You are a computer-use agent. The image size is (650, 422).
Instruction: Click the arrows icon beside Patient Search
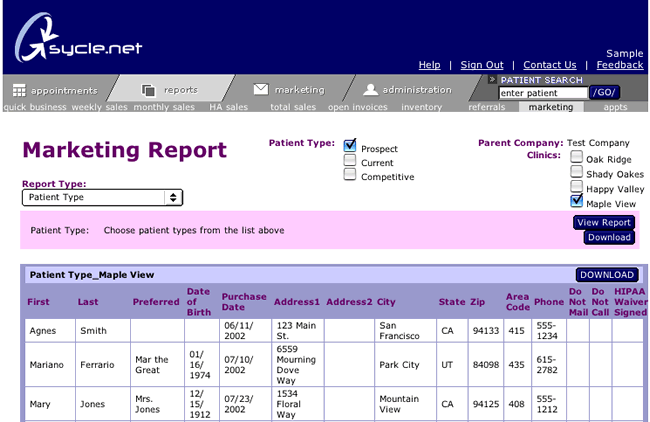[x=492, y=80]
